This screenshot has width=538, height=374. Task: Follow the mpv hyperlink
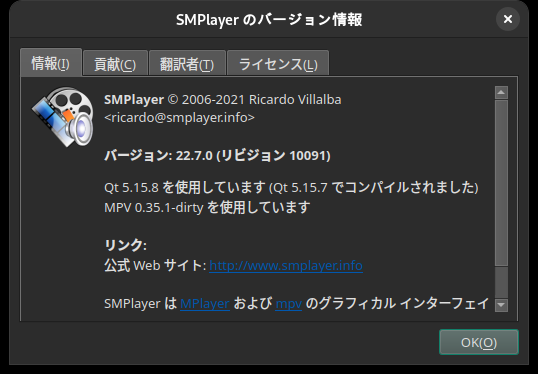click(x=289, y=304)
